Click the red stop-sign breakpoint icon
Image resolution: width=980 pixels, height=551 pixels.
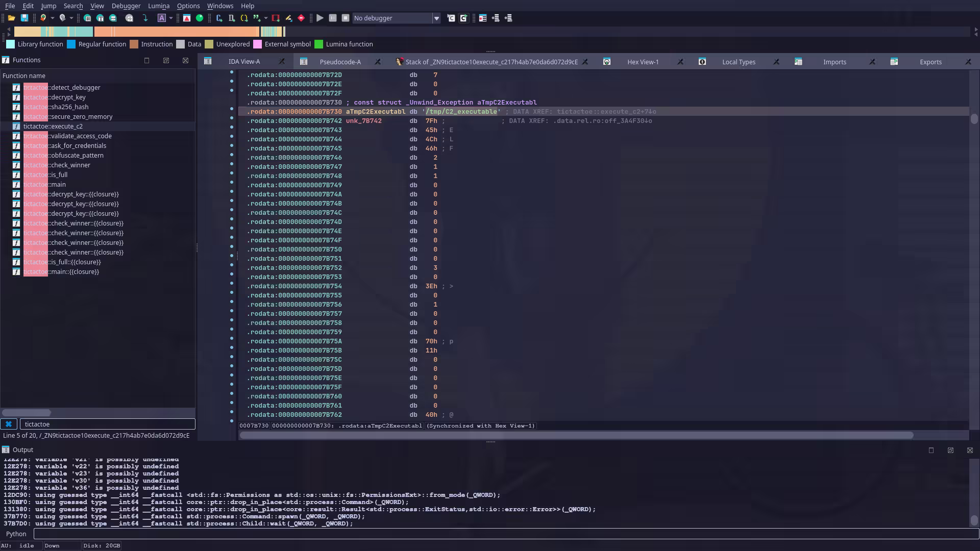pyautogui.click(x=301, y=18)
